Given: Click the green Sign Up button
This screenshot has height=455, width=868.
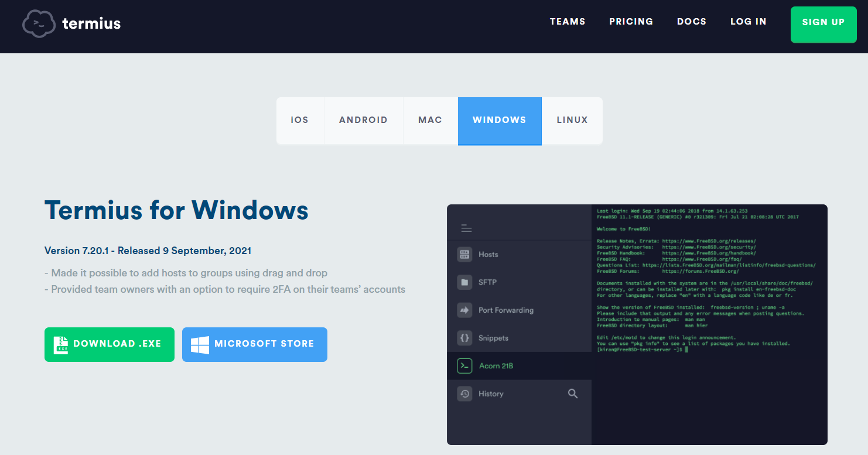Looking at the screenshot, I should click(x=823, y=25).
